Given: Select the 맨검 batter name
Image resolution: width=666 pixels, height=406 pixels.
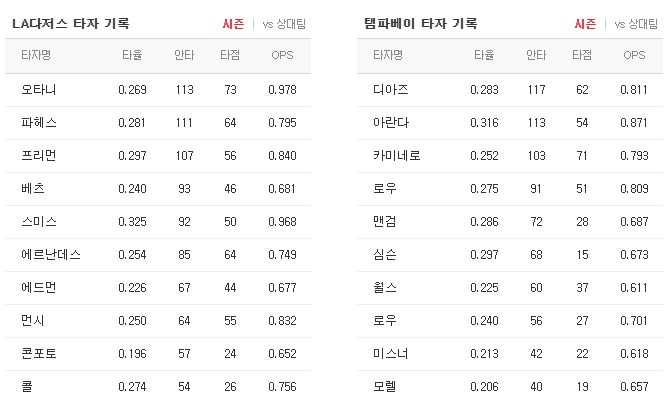Looking at the screenshot, I should tap(384, 221).
